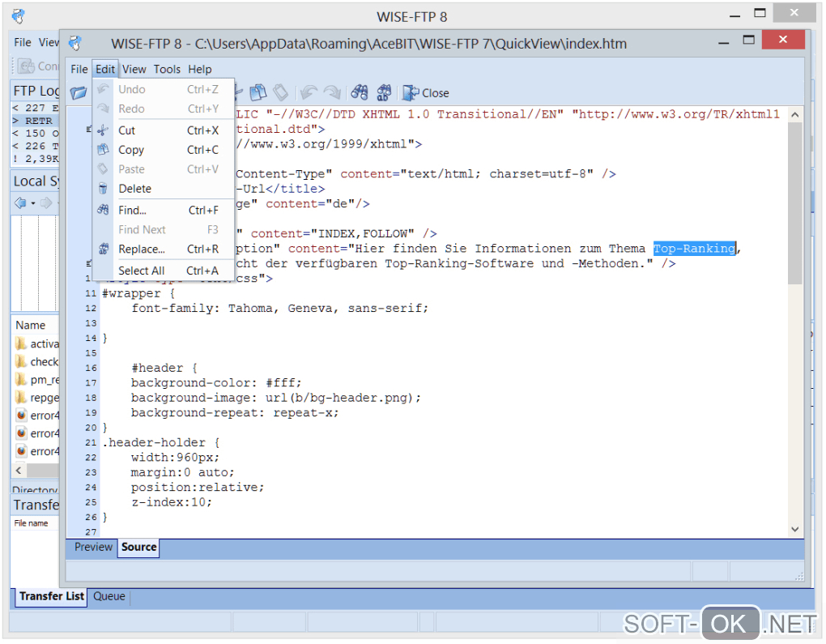Choose Replace... from the Edit menu
Image resolution: width=826 pixels, height=644 pixels.
coord(164,249)
